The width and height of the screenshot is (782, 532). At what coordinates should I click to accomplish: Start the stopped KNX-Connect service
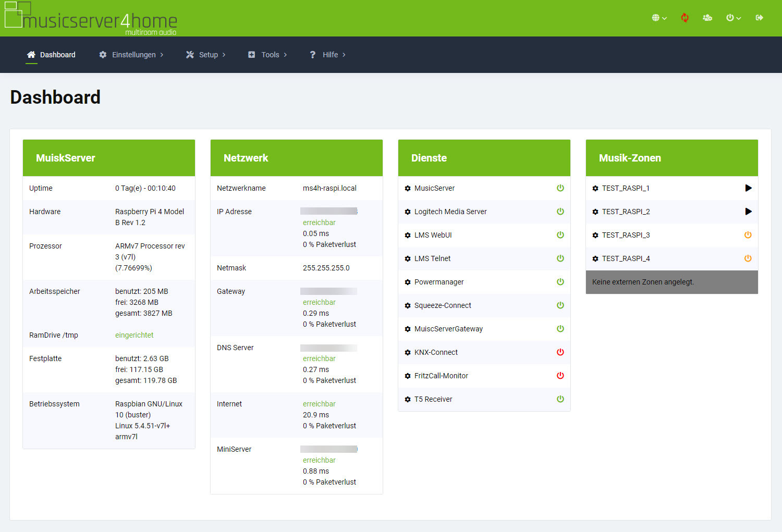tap(560, 352)
